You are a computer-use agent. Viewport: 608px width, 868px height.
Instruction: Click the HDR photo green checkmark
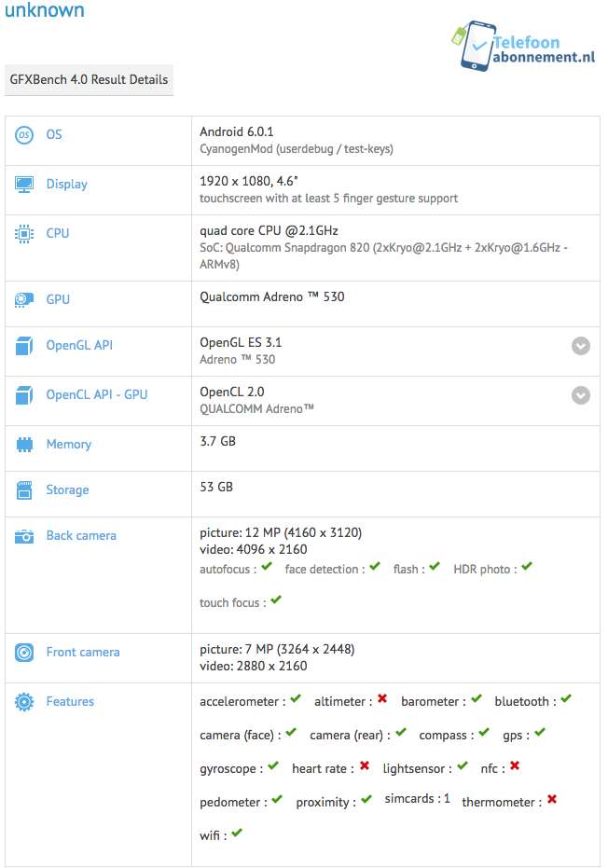(x=527, y=566)
